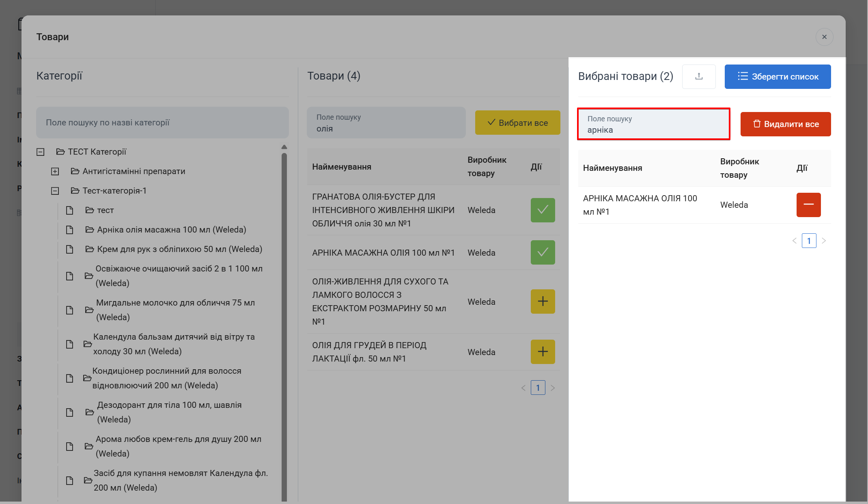
Task: Deselect ГРАНАТОВА ОЛІЯ-БУСТЕР green checkmark
Action: point(543,210)
